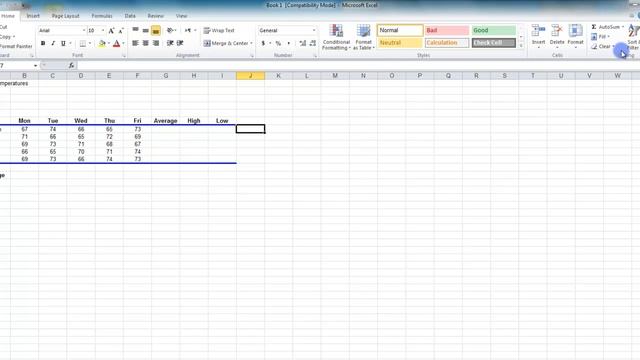The width and height of the screenshot is (640, 360).
Task: Toggle Bold formatting in Font group
Action: [x=43, y=43]
